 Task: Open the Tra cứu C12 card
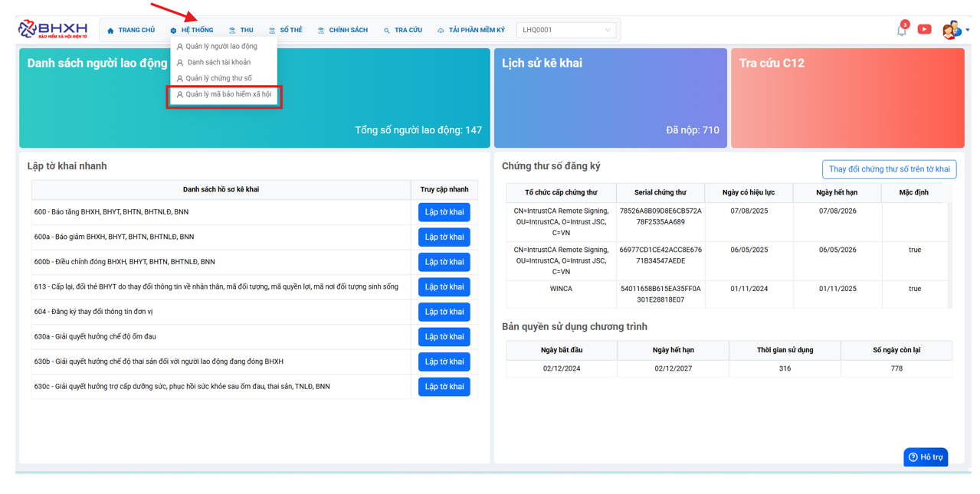point(847,98)
